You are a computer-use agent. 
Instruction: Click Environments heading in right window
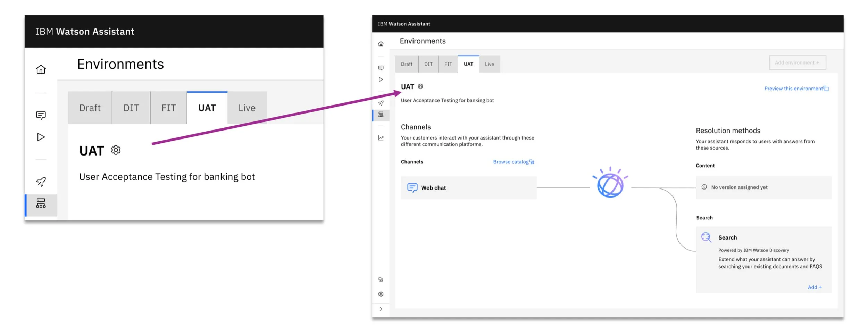423,41
